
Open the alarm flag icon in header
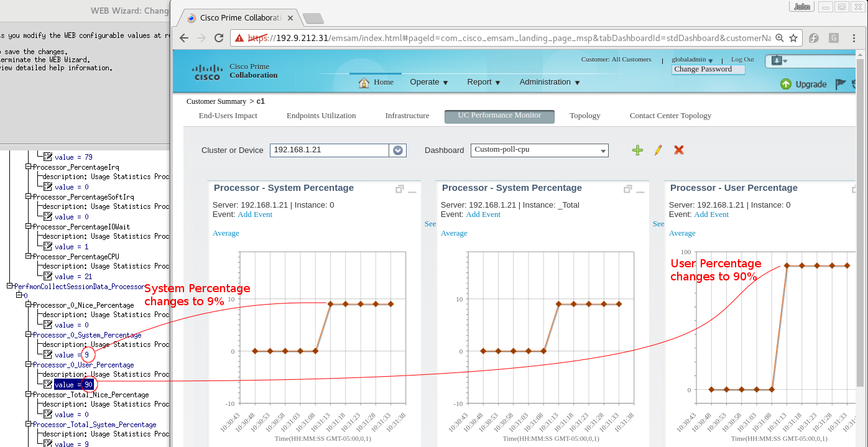pos(841,84)
